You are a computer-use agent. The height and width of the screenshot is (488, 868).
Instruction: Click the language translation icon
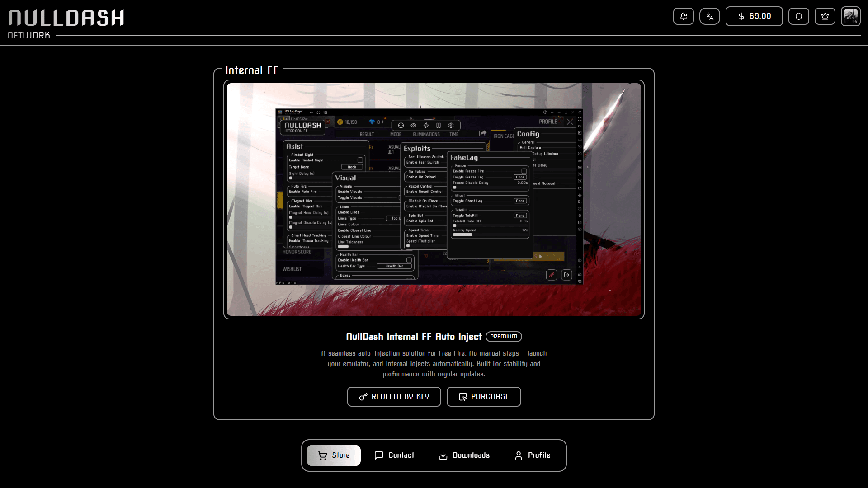(x=710, y=16)
